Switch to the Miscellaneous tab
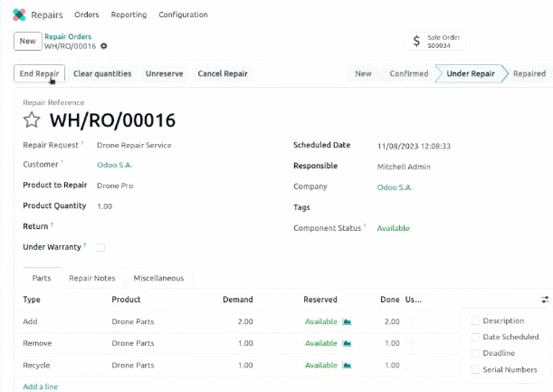This screenshot has height=392, width=553. (158, 278)
